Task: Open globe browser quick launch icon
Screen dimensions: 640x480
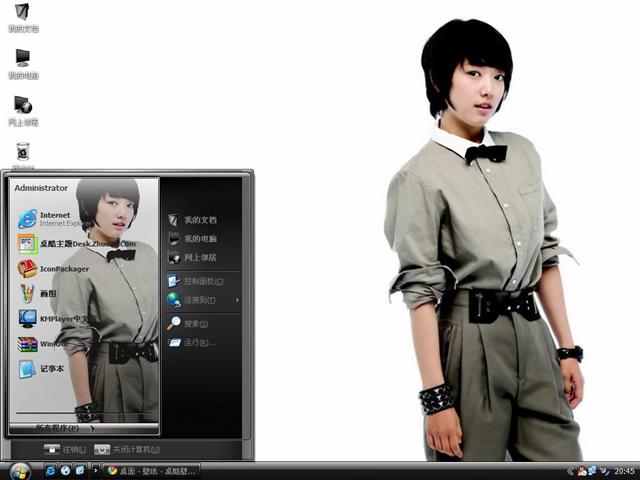Action: (65, 471)
